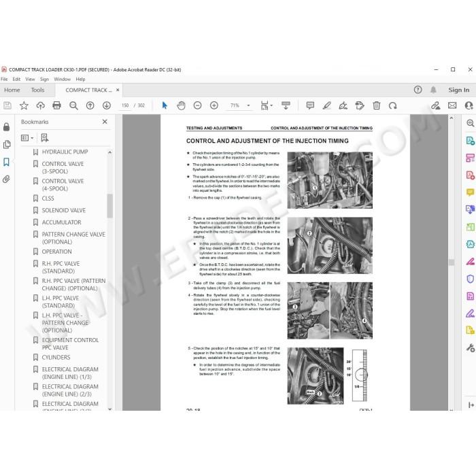Open the HYDRAULIC PUMP bookmark
This screenshot has height=476, width=476.
click(x=65, y=152)
